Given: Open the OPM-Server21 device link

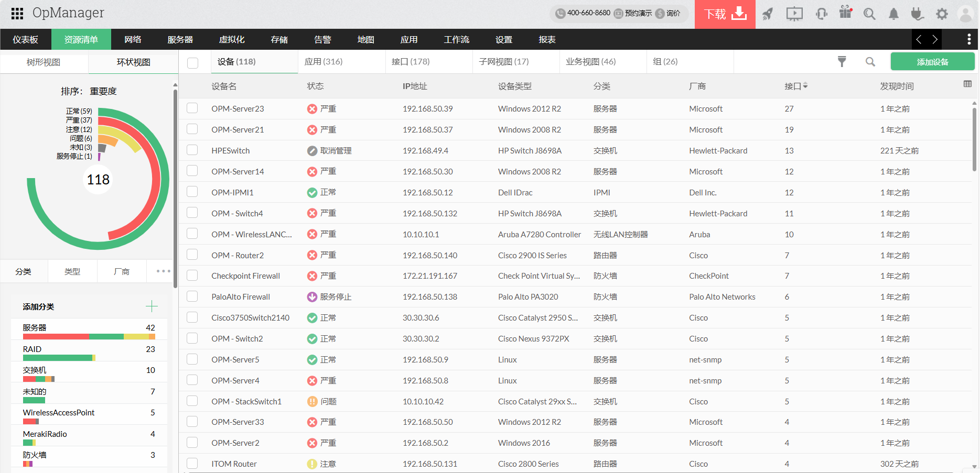Looking at the screenshot, I should click(x=238, y=130).
